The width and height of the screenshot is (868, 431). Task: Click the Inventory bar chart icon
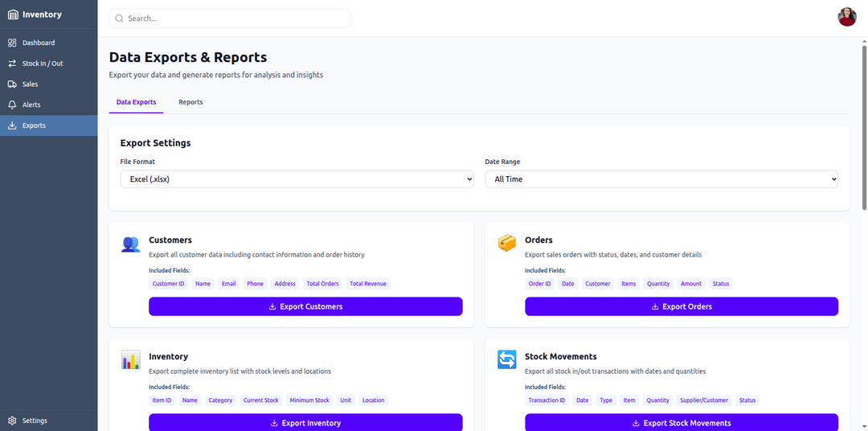pyautogui.click(x=131, y=360)
